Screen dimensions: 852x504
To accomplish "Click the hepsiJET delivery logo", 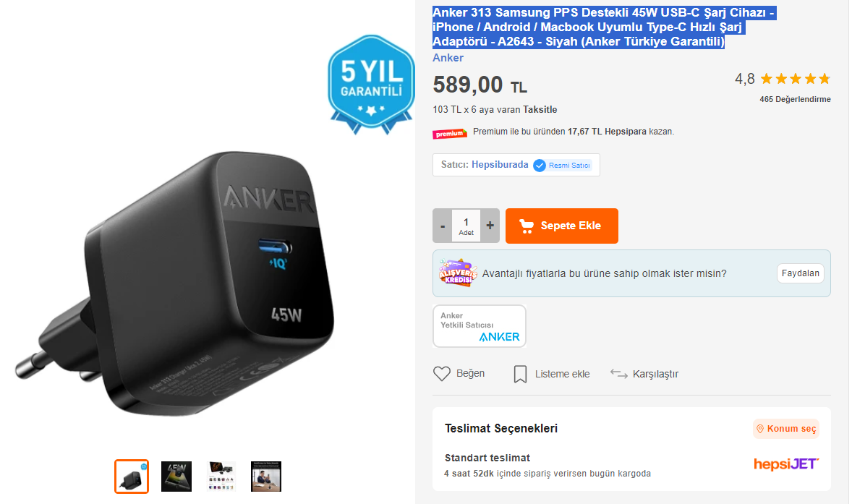I will tap(785, 464).
